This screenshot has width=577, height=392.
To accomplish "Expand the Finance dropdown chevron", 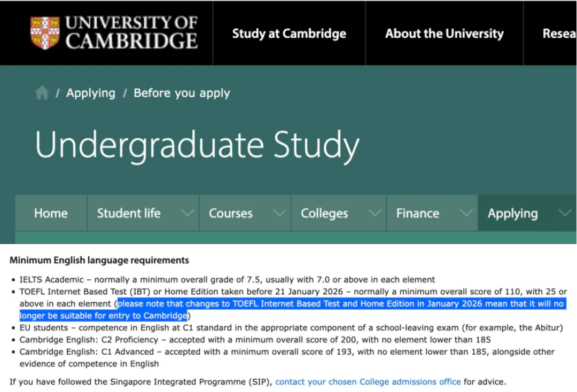I will [466, 213].
